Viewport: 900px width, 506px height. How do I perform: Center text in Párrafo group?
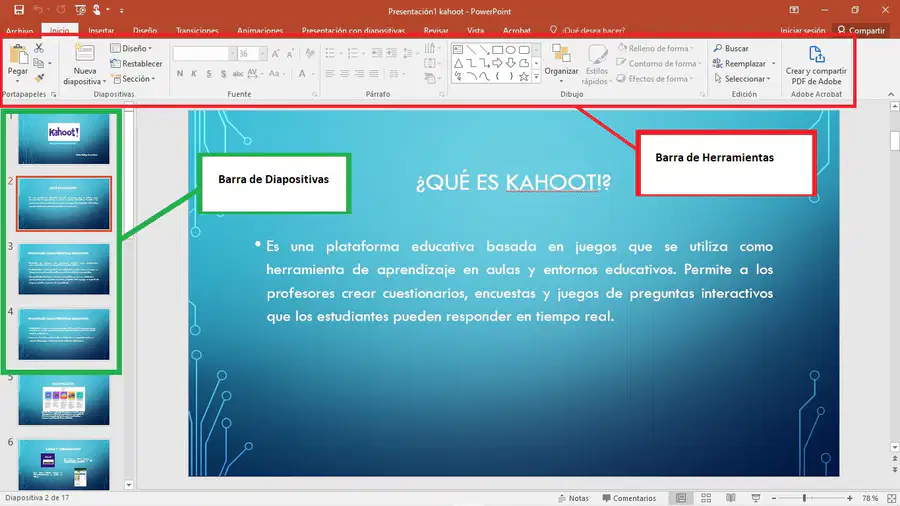(344, 73)
